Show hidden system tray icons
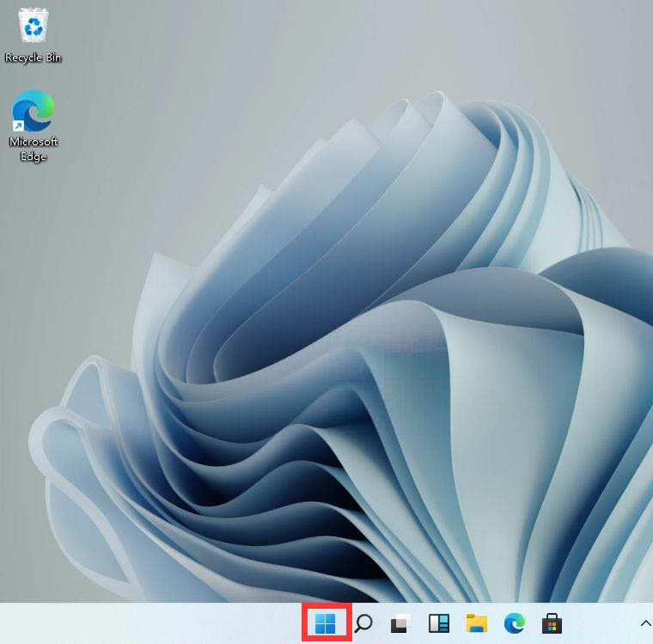 tap(645, 623)
